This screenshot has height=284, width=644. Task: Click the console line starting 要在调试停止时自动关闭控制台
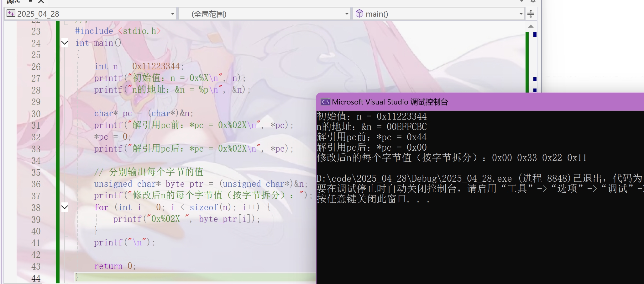point(480,189)
